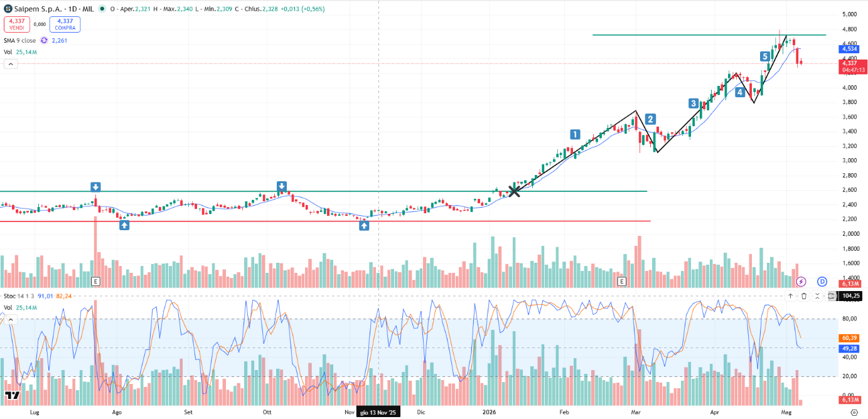Click the E earnings marker near Ago
This screenshot has width=868, height=419.
(95, 281)
